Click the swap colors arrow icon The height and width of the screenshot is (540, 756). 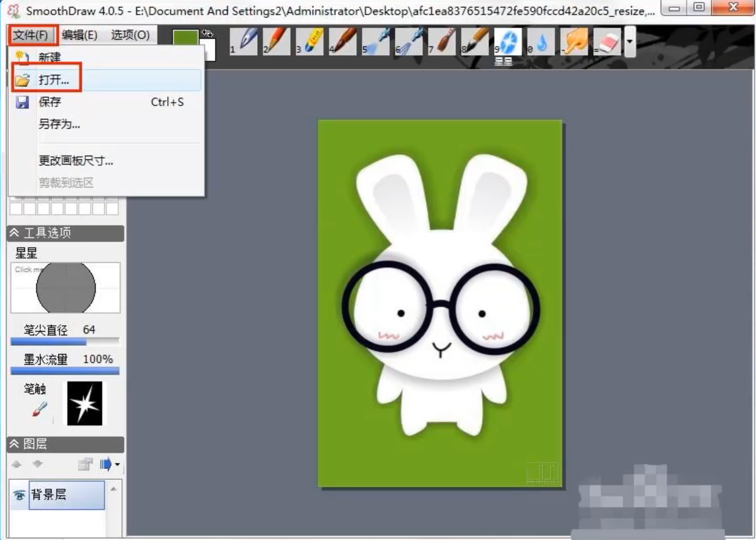208,34
